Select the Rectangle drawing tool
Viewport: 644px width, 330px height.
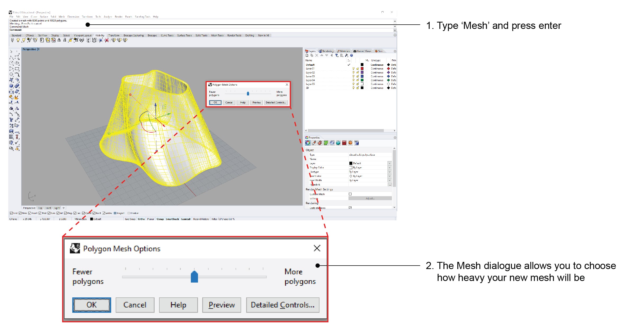click(17, 69)
